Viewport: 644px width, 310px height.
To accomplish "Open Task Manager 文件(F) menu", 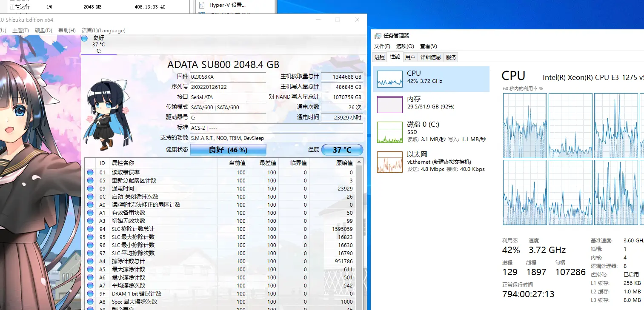I will coord(382,46).
